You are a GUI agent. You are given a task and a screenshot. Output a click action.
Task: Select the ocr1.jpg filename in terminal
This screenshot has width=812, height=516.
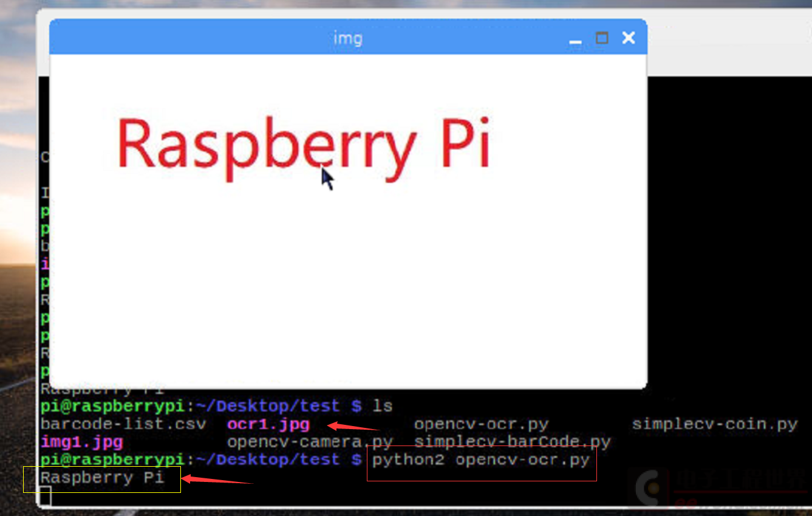268,424
